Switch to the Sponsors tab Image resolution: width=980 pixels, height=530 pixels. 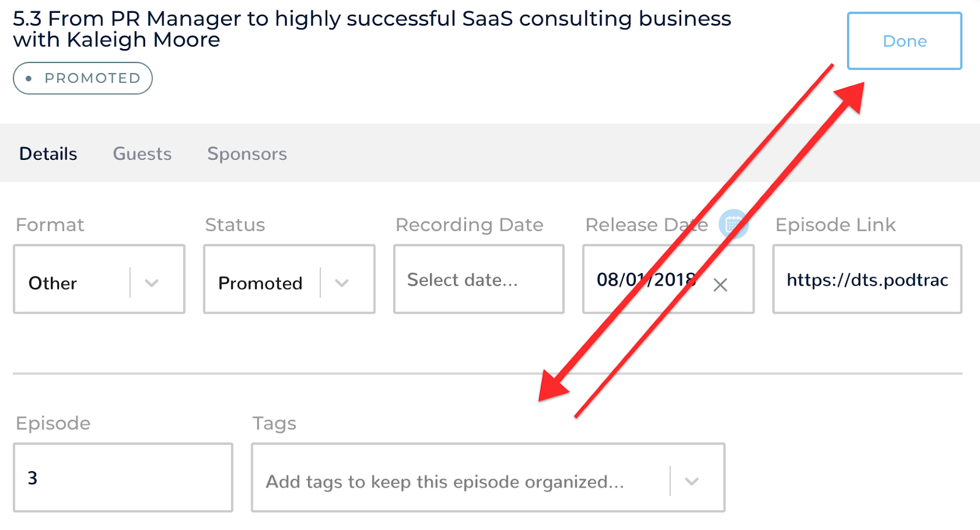pos(247,154)
